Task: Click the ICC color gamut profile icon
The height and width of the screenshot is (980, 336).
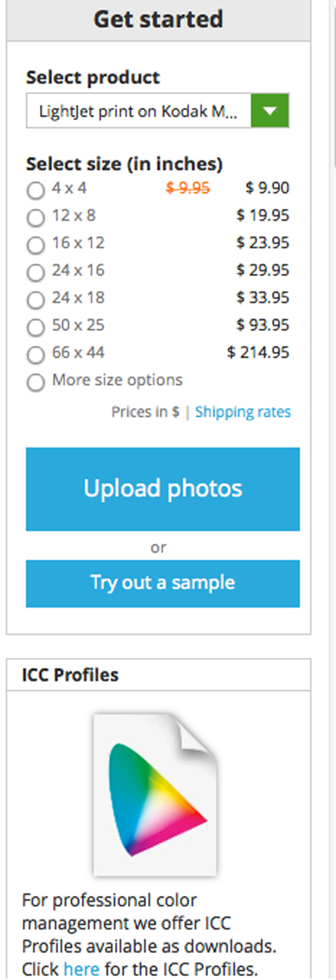Action: click(x=155, y=795)
